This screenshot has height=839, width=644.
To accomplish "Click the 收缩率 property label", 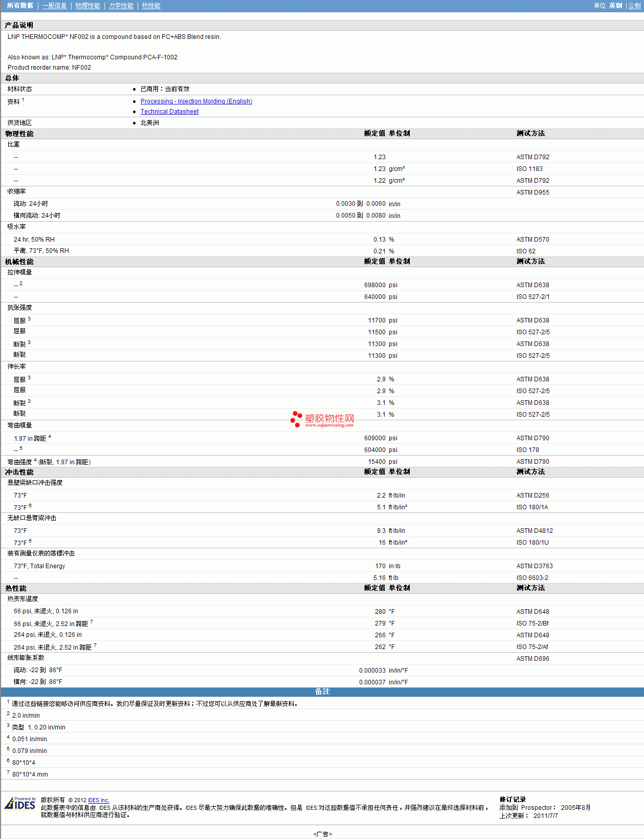I will point(16,191).
